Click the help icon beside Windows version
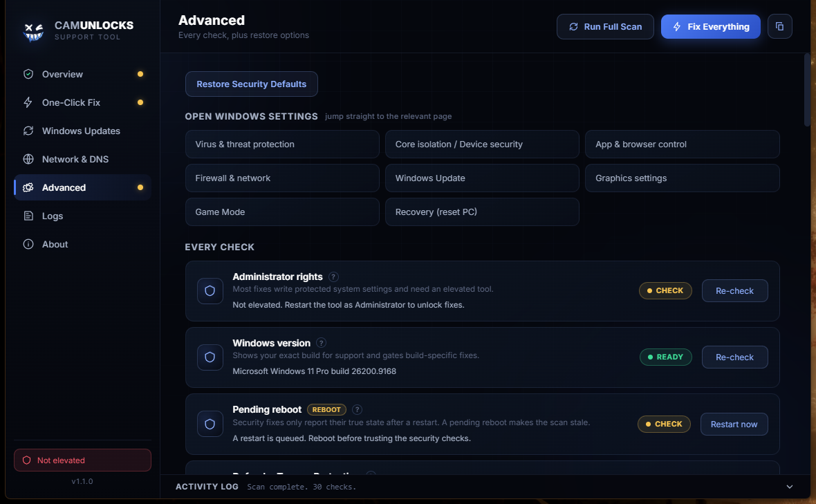Image resolution: width=816 pixels, height=504 pixels. tap(321, 343)
